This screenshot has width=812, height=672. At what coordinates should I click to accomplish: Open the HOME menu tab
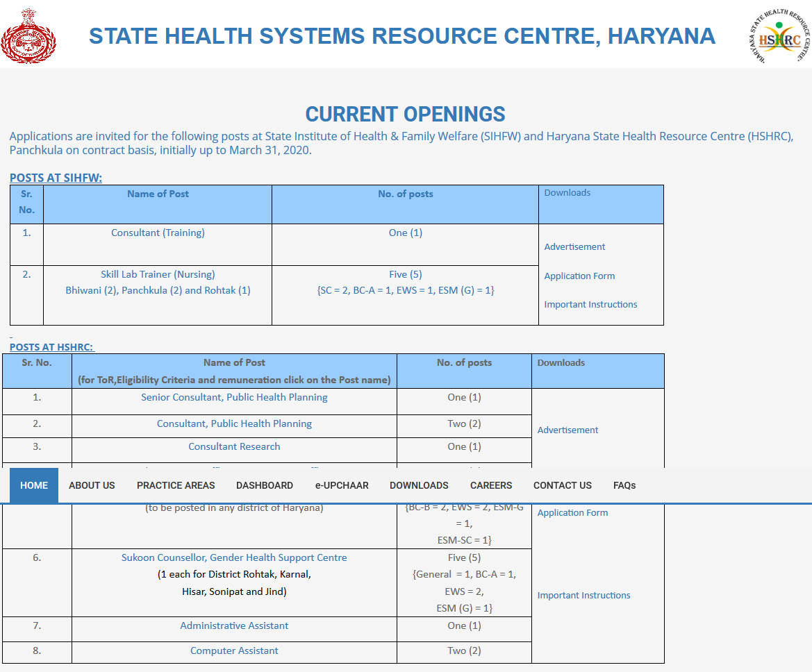pos(34,485)
